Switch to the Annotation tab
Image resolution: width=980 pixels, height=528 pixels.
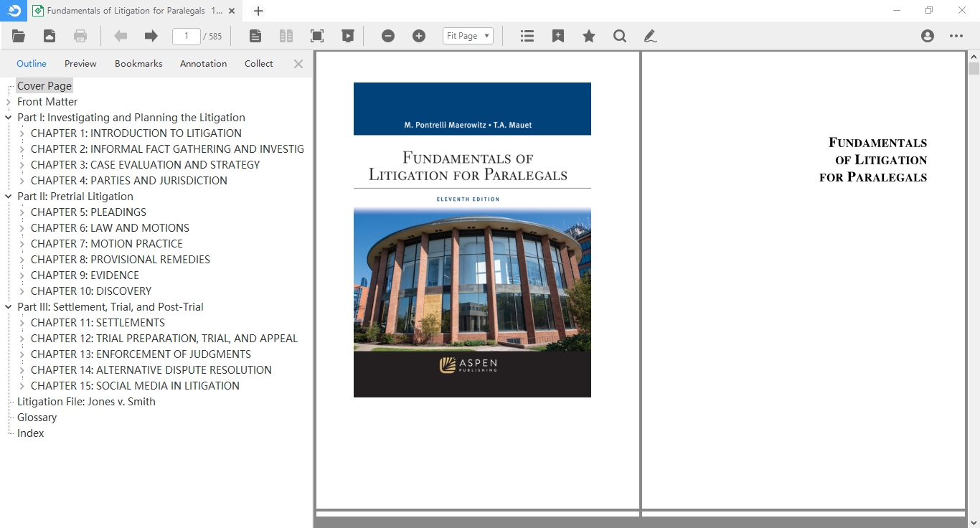point(203,64)
